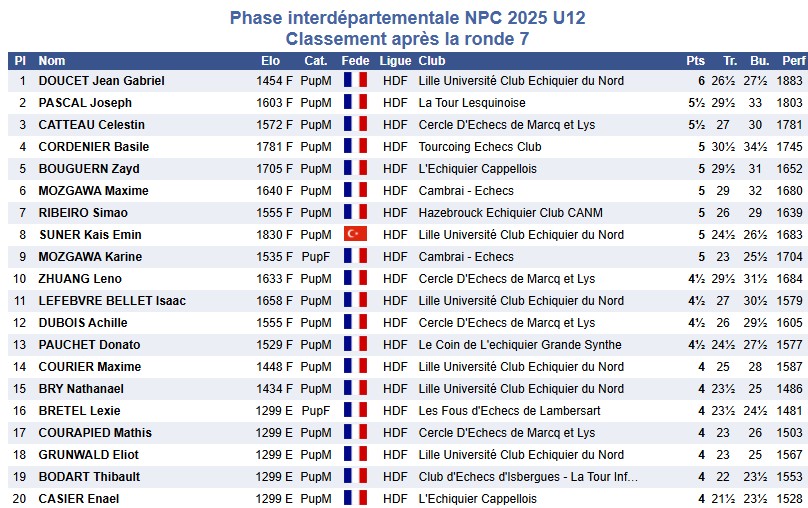Click the page title Phase interdépartementale NPC 2025 U12

pyautogui.click(x=407, y=18)
